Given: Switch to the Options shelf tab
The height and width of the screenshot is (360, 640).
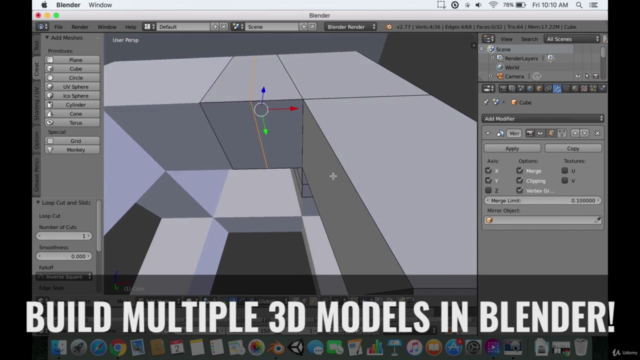Looking at the screenshot, I should [37, 140].
